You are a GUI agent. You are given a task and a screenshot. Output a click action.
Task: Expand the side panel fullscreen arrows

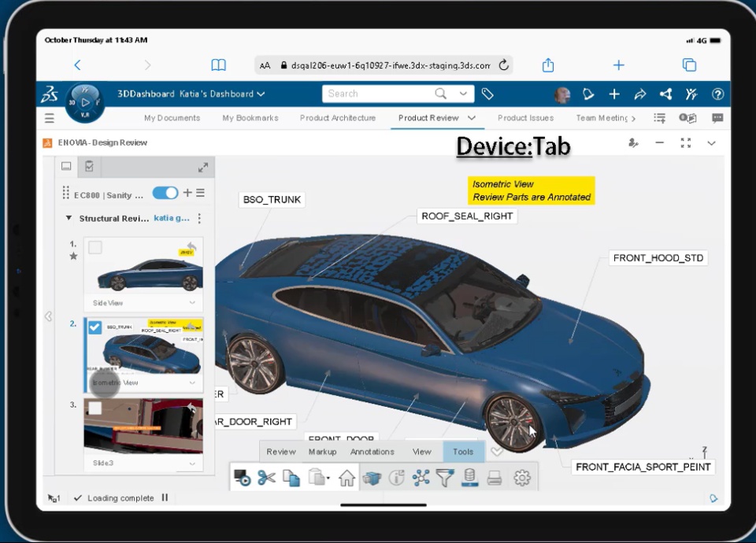(203, 167)
